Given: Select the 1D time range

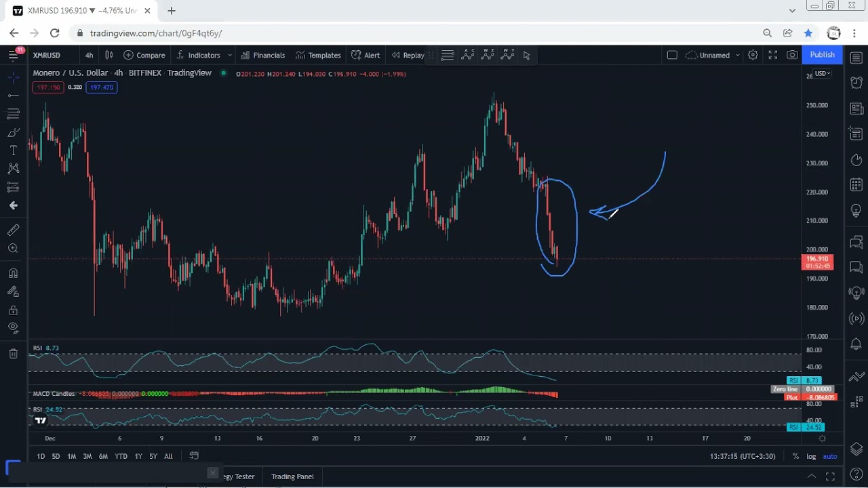Looking at the screenshot, I should tap(41, 456).
